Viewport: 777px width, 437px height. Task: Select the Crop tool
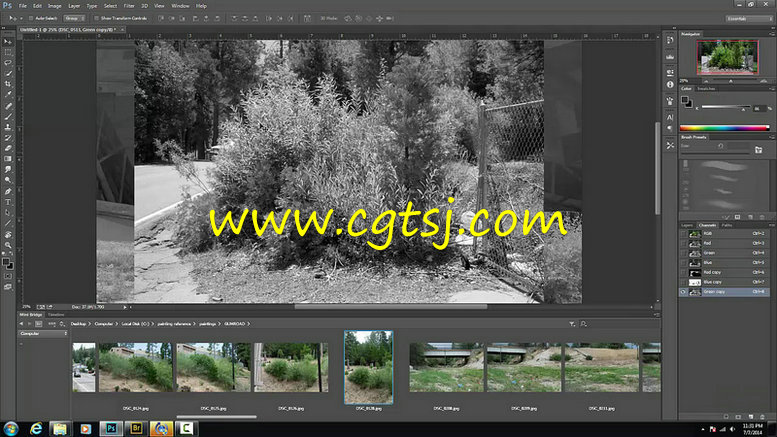pyautogui.click(x=8, y=84)
